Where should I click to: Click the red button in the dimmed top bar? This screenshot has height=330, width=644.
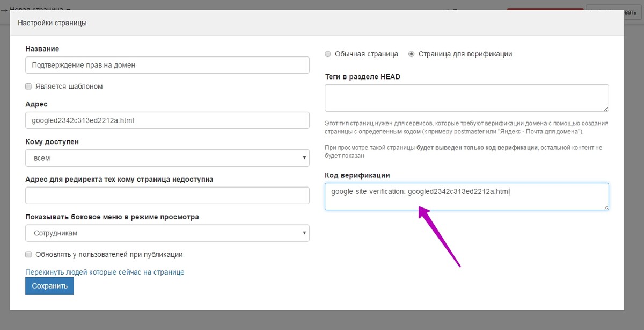pyautogui.click(x=545, y=9)
